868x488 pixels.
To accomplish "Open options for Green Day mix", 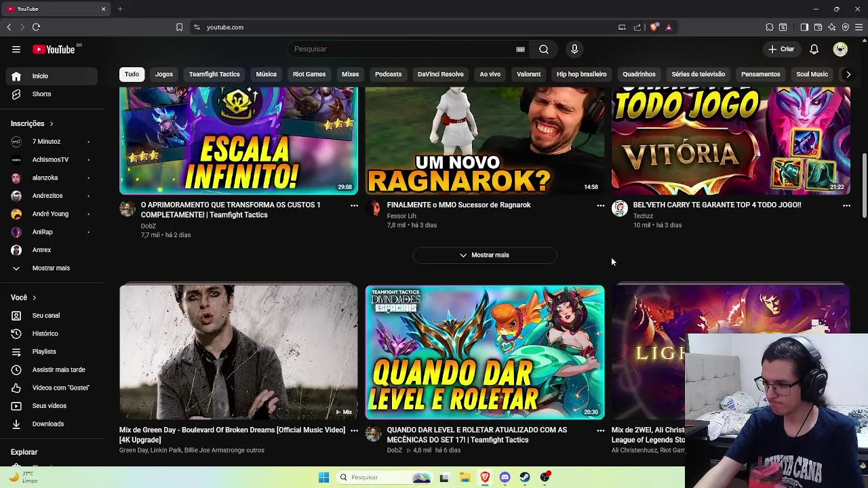I will tap(354, 430).
